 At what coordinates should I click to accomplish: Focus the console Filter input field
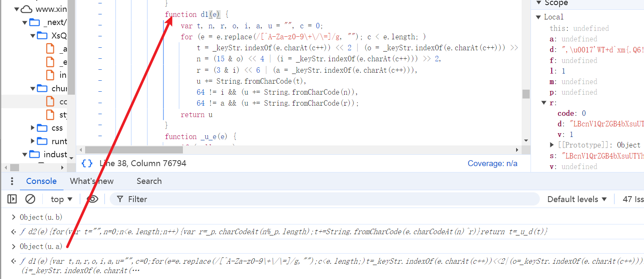click(x=324, y=199)
